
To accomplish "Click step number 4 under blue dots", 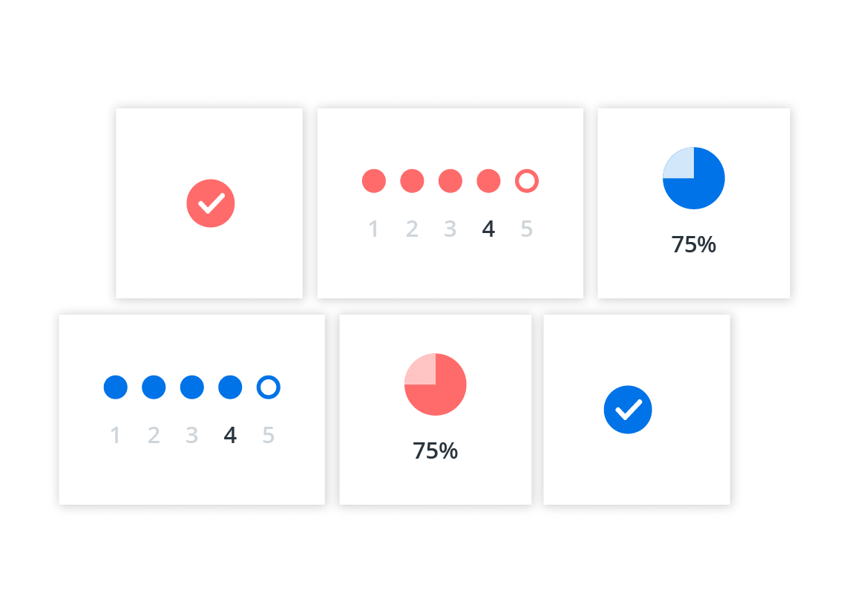I will [230, 436].
